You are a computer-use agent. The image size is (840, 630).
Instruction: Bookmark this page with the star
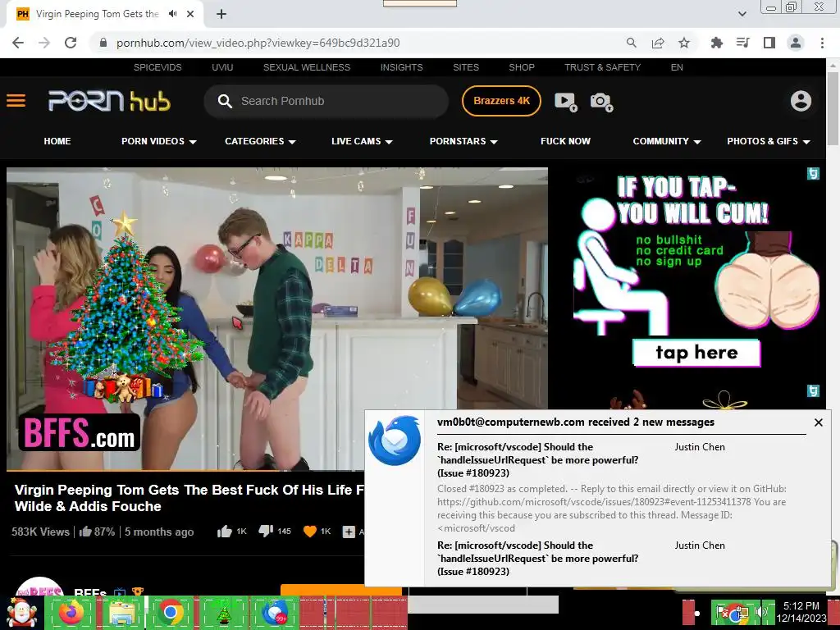[684, 43]
